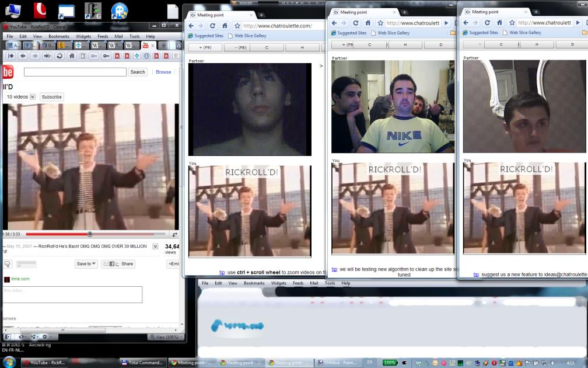Image resolution: width=588 pixels, height=368 pixels.
Task: Click the star icon in rightmost Chatroulette window
Action: point(512,23)
